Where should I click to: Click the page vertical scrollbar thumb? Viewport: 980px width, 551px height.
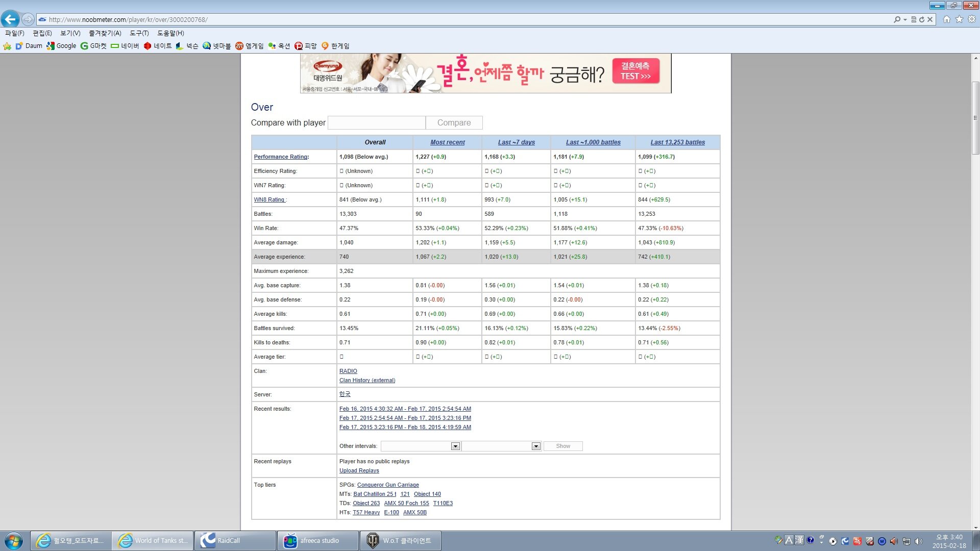(975, 117)
